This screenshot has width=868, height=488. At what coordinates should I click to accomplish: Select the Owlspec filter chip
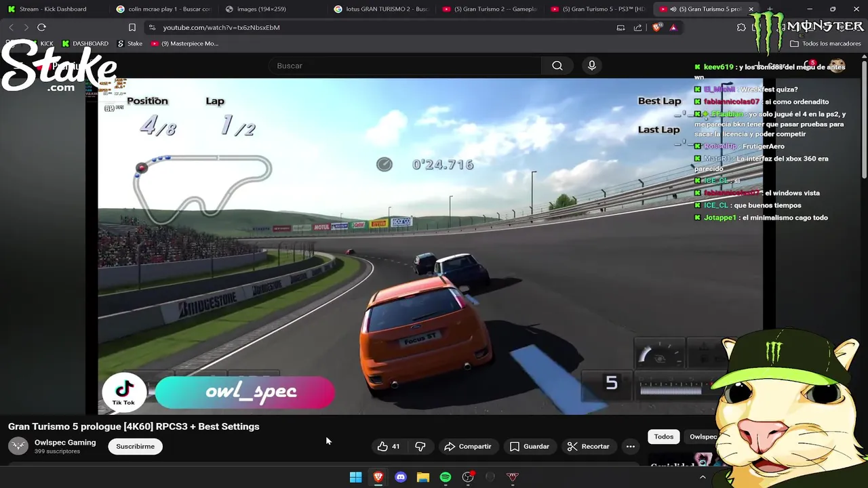pos(703,436)
